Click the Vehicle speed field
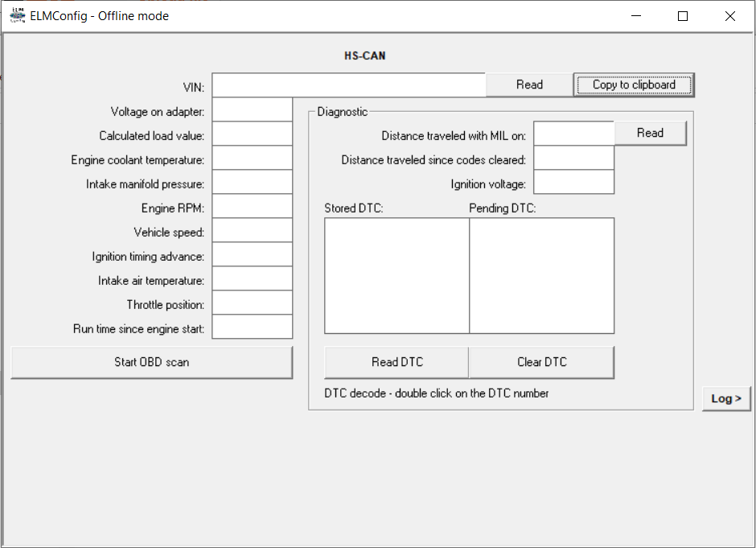Screen dimensions: 756x548 pyautogui.click(x=253, y=229)
